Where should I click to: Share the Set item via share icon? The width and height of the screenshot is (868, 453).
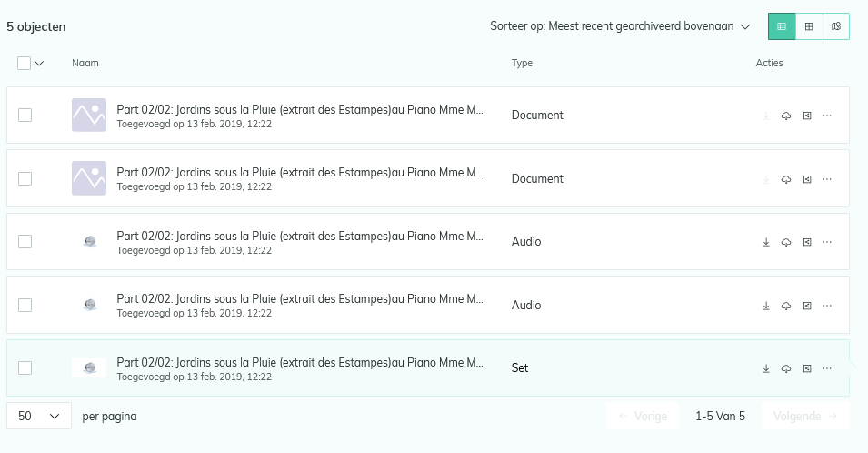[x=807, y=368]
